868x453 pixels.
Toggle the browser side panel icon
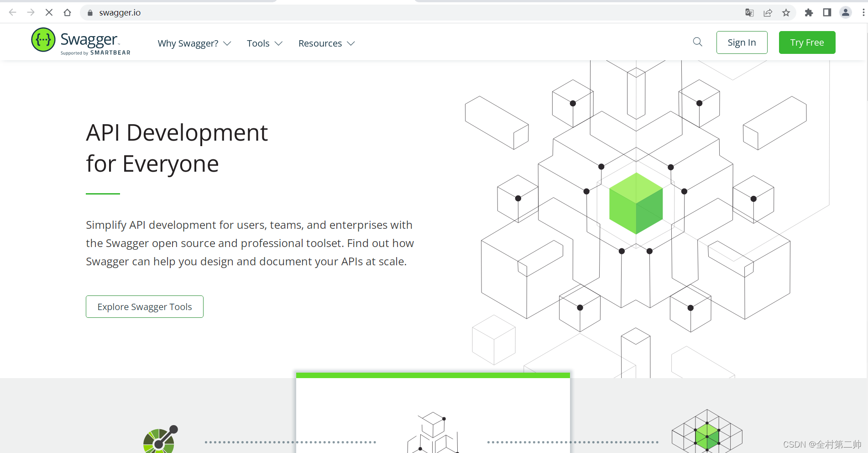coord(827,12)
